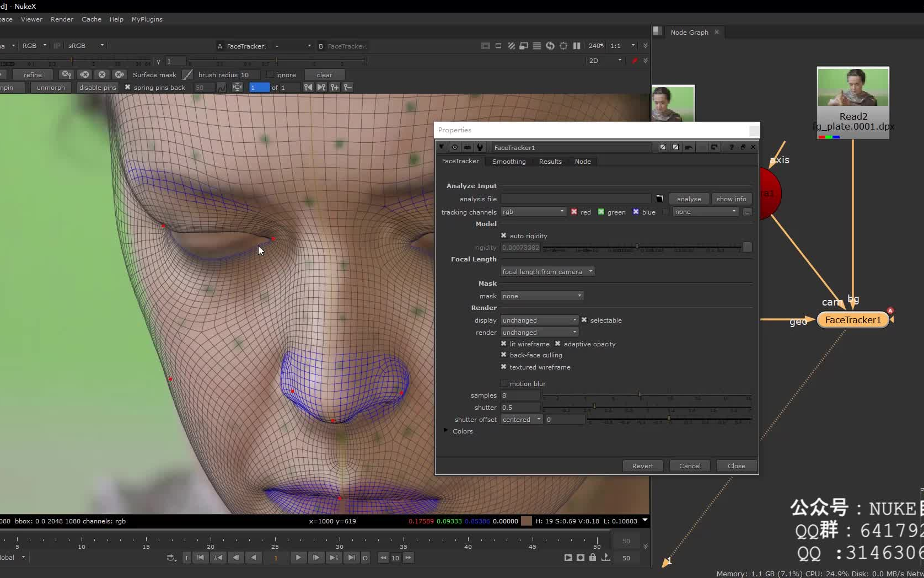Open the focal length from camera dropdown

pyautogui.click(x=547, y=271)
